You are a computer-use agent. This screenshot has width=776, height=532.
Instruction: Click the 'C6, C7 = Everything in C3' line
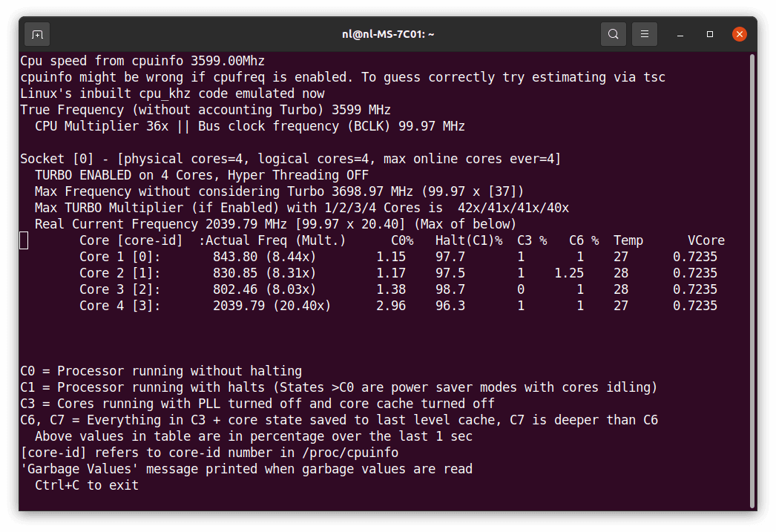tap(339, 420)
